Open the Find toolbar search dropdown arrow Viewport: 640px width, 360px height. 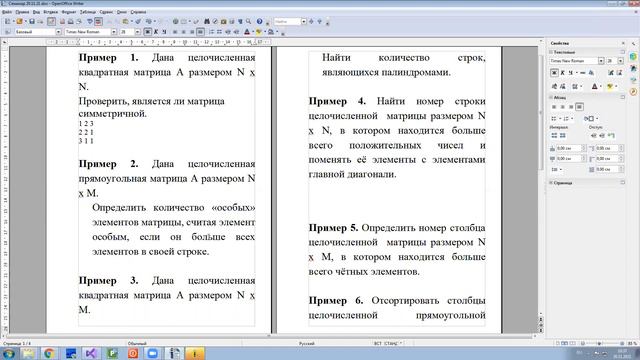(304, 21)
